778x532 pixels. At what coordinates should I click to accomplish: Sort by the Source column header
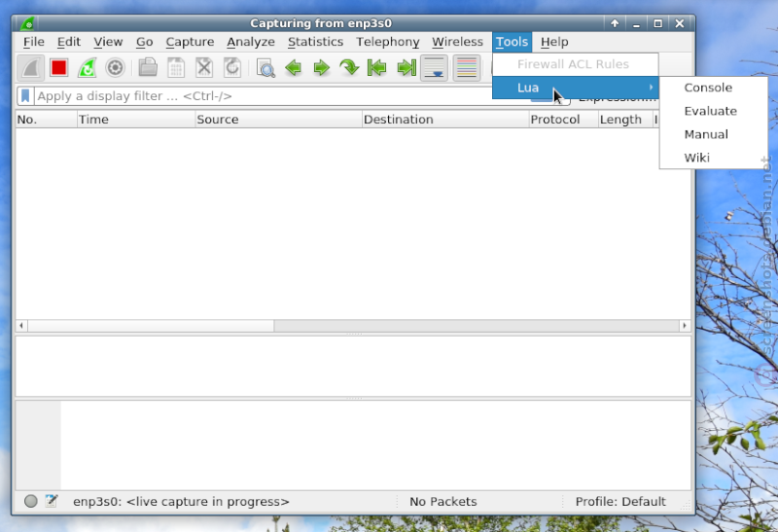tap(278, 119)
